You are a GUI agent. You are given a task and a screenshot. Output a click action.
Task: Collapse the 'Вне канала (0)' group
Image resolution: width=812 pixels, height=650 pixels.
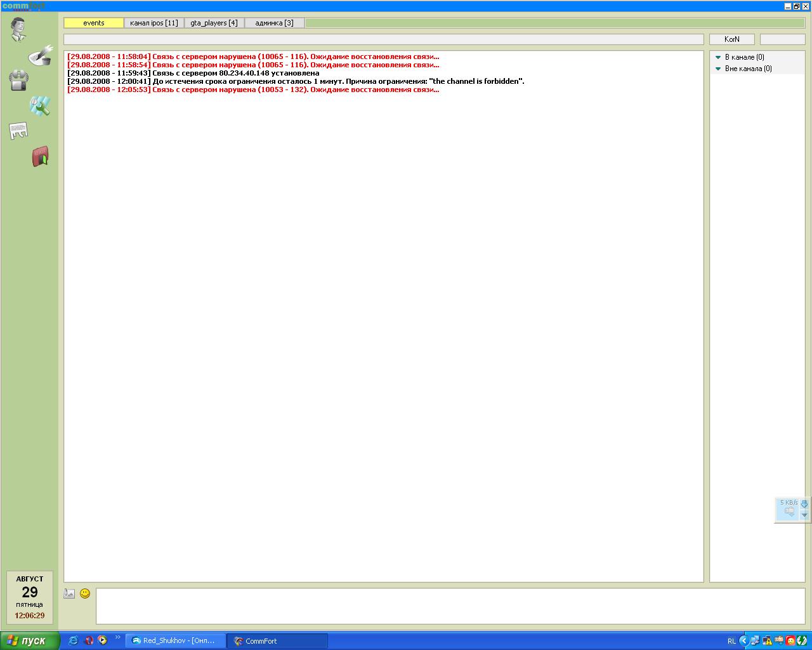click(718, 69)
